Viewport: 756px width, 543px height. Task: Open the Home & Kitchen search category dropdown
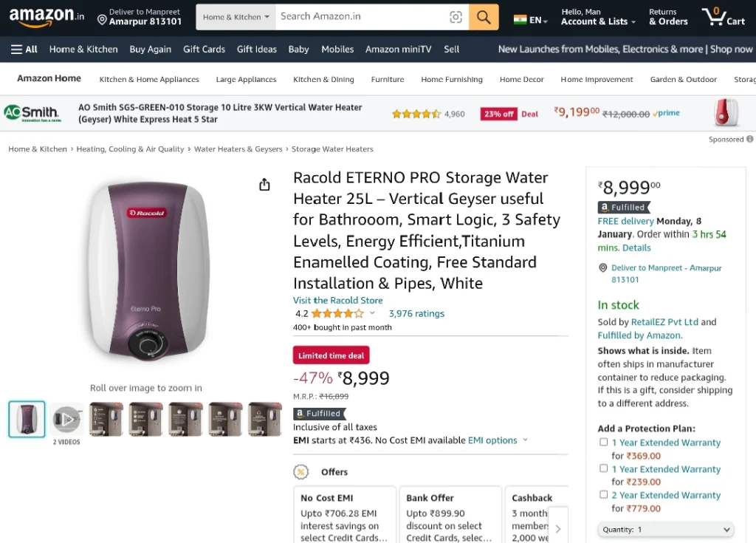pyautogui.click(x=236, y=17)
